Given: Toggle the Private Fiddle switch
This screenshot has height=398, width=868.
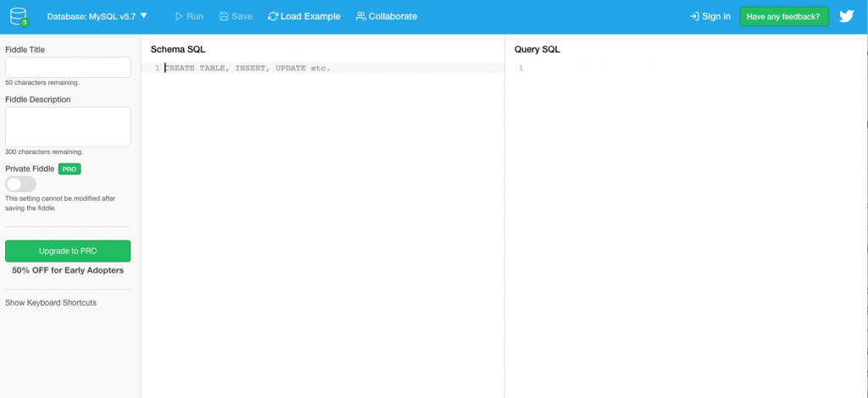Looking at the screenshot, I should click(21, 184).
